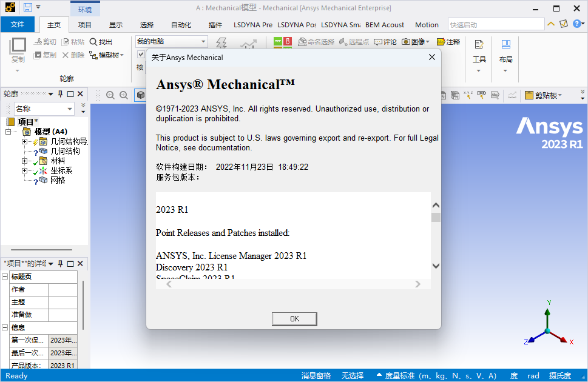Click the horizontal scroll right arrow in About
Screen dimensions: 588x382
click(417, 284)
